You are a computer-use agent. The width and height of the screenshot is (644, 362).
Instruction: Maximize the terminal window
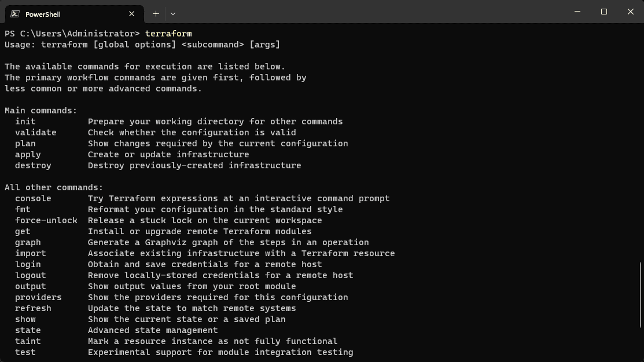click(604, 12)
